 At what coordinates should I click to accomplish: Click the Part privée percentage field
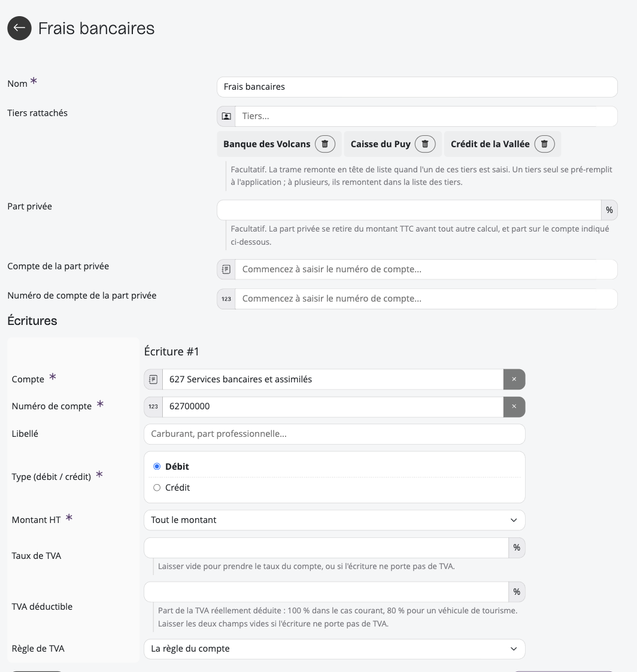click(409, 210)
